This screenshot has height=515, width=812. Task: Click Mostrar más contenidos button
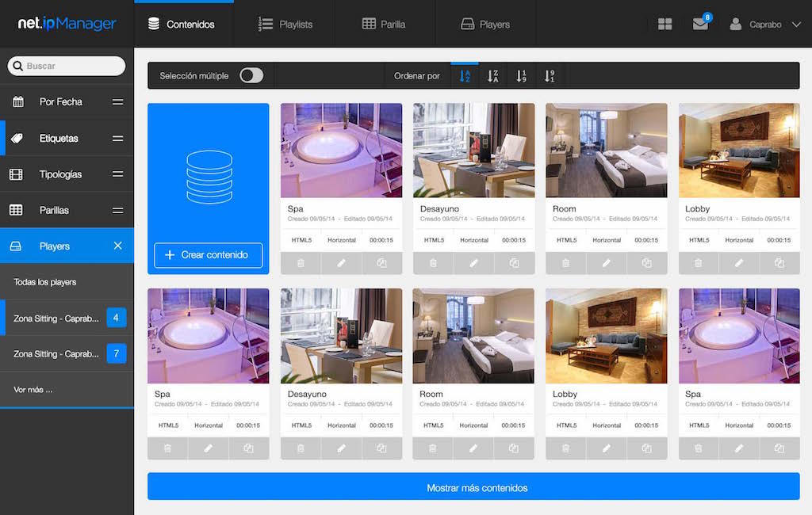(x=473, y=487)
